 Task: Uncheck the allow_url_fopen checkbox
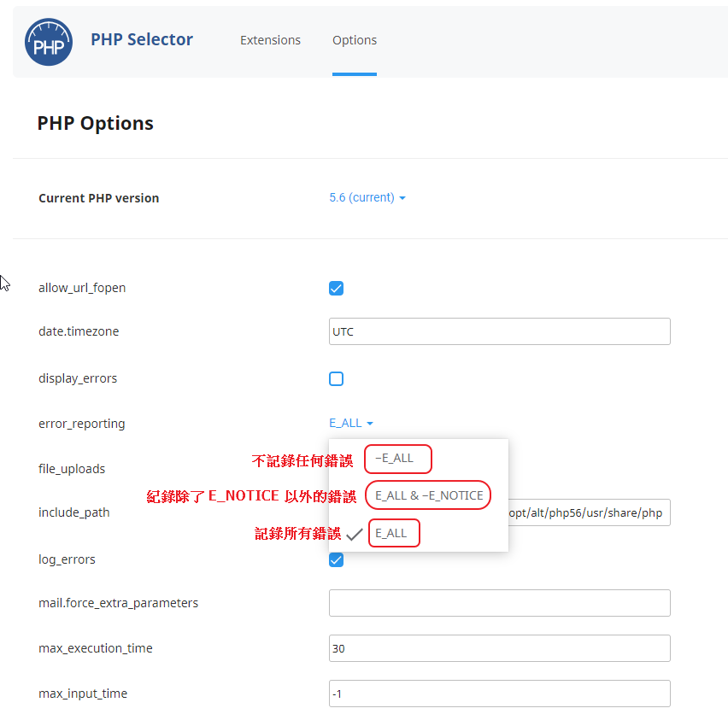click(337, 288)
